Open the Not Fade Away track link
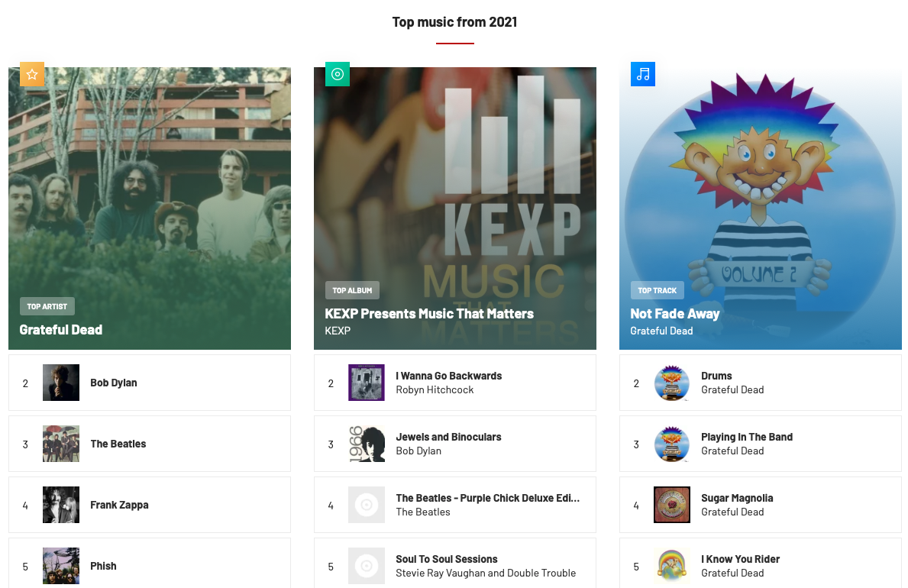Image resolution: width=908 pixels, height=588 pixels. click(x=674, y=313)
